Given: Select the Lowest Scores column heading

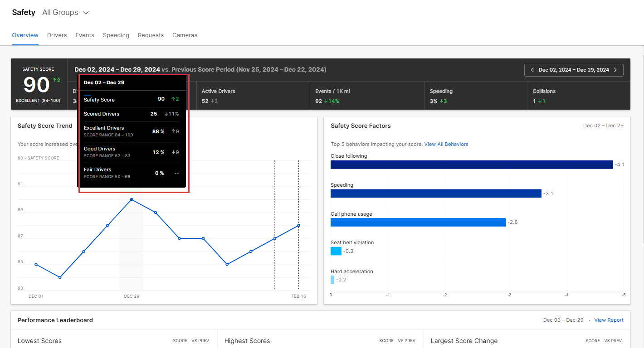Looking at the screenshot, I should click(39, 341).
